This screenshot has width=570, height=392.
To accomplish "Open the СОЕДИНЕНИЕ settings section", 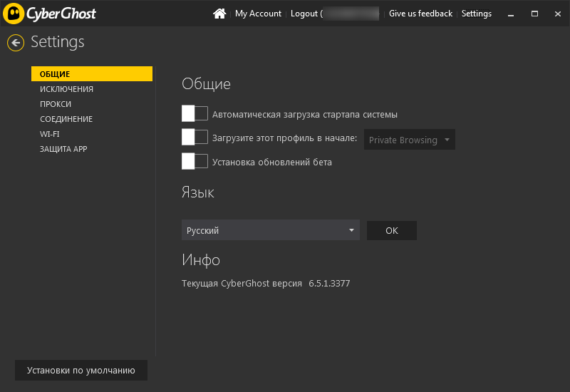I will coord(66,119).
